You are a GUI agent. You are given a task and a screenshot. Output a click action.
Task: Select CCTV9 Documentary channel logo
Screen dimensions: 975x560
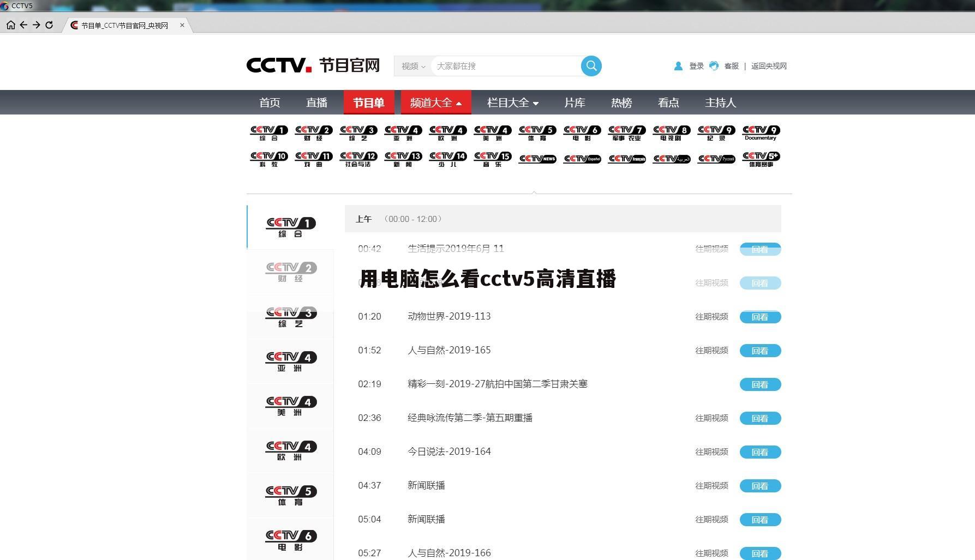[761, 133]
